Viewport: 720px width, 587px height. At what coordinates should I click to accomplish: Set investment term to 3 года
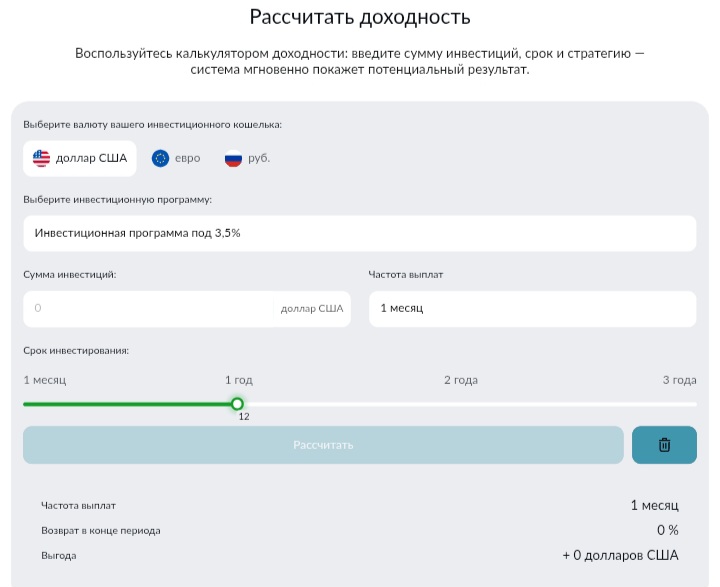coord(678,380)
